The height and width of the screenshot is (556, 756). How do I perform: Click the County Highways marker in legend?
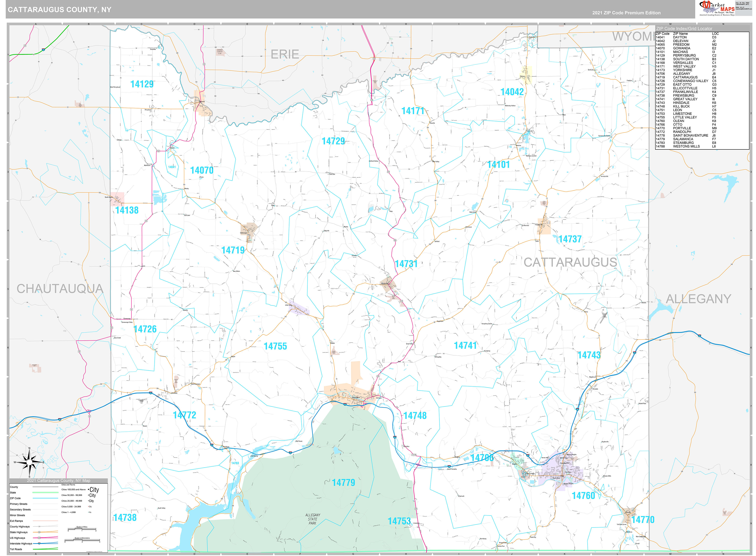pos(39,527)
